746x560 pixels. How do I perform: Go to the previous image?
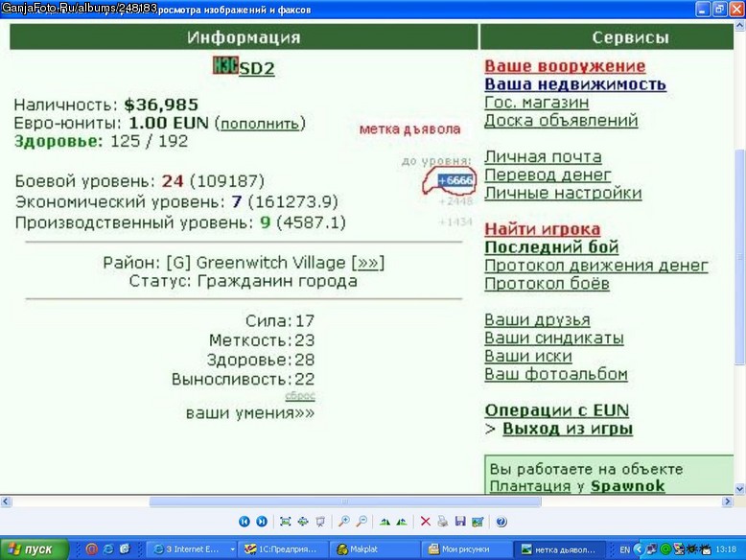(x=245, y=522)
